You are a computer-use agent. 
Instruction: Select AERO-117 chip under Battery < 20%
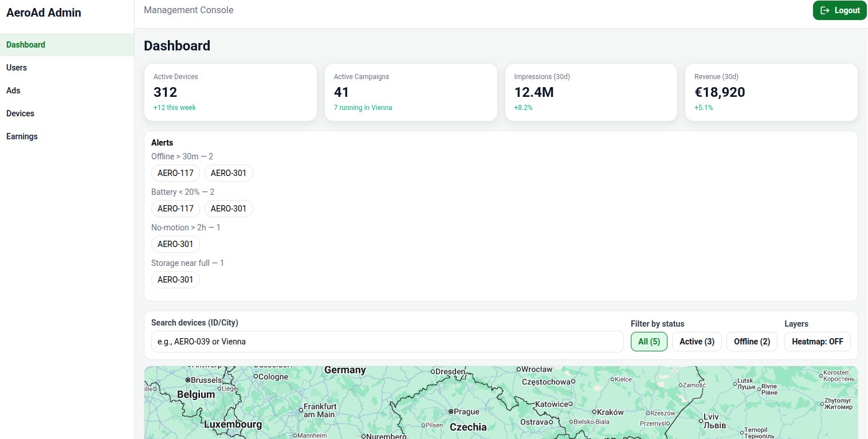[x=175, y=209]
